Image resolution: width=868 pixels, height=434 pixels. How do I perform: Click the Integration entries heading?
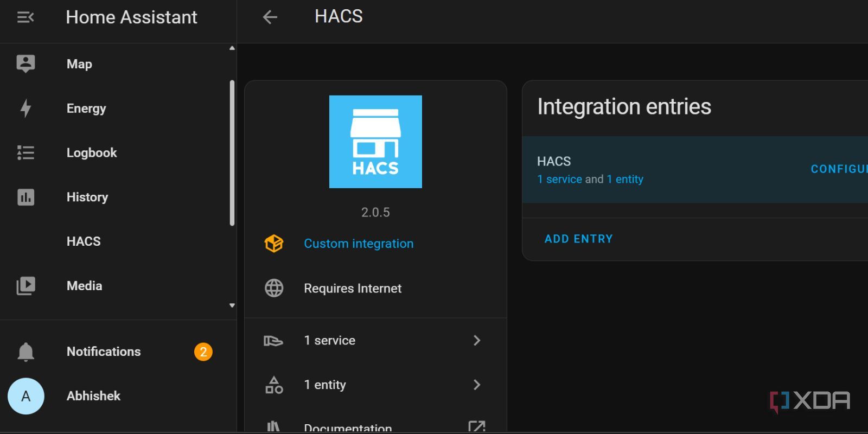[x=624, y=106]
